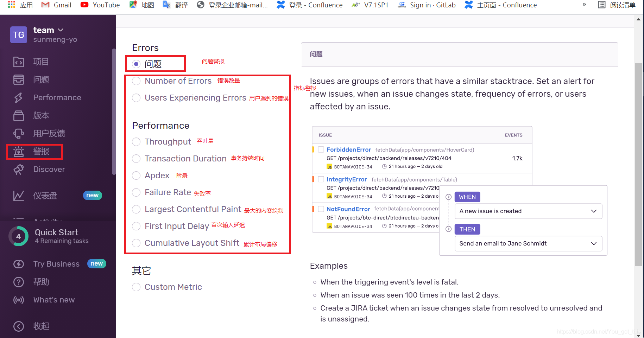
Task: Open the ForbiddenError issue link
Action: 349,149
